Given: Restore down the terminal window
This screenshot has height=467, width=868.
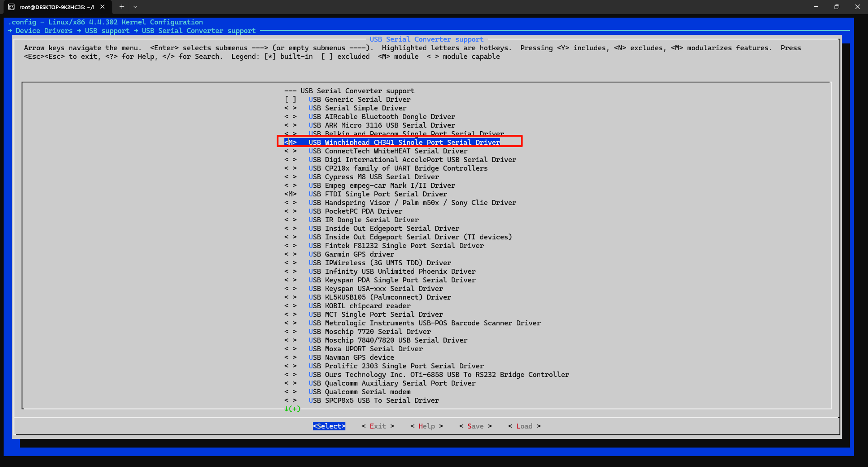Looking at the screenshot, I should tap(837, 7).
